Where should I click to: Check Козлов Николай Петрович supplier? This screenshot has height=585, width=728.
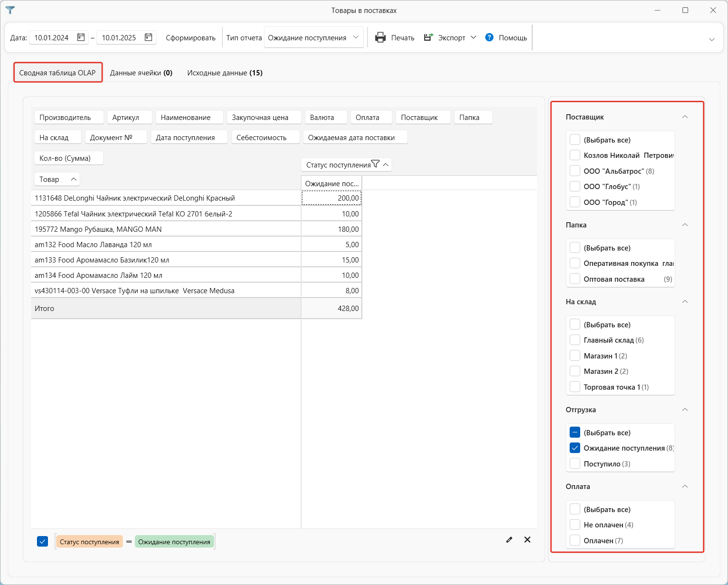[575, 155]
